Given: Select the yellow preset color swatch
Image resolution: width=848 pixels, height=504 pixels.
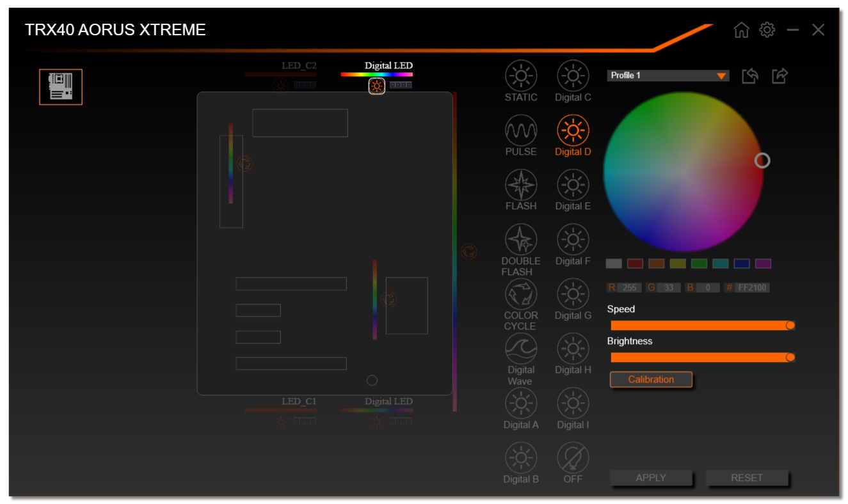Looking at the screenshot, I should (x=678, y=264).
